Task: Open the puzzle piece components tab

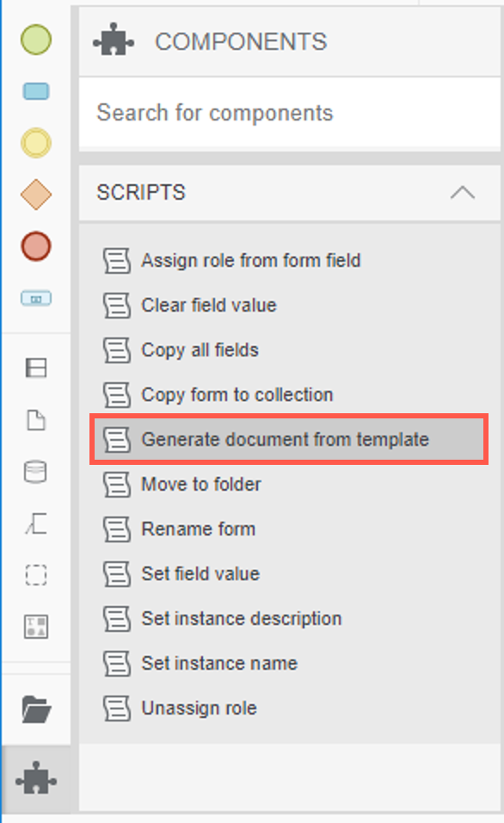Action: (x=36, y=778)
